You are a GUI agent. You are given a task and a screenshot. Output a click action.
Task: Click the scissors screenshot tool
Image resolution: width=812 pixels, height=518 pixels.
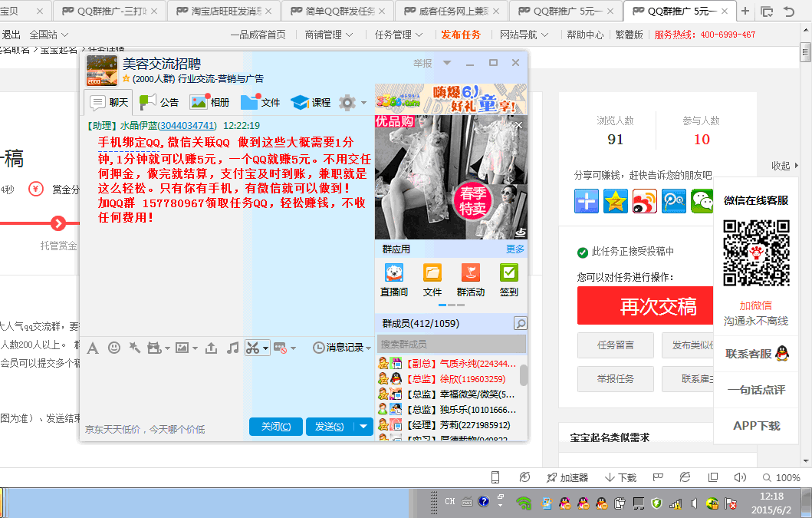pos(253,348)
